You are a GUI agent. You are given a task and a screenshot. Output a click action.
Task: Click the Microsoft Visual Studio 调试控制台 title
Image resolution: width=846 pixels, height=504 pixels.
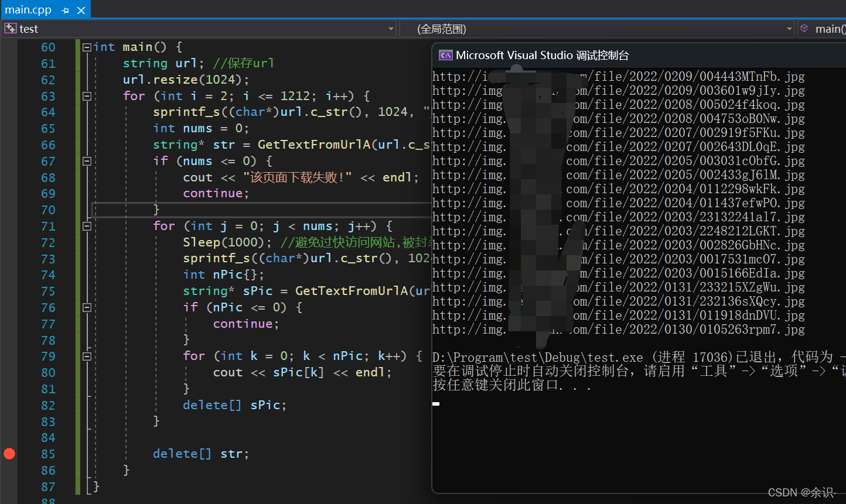tap(543, 56)
